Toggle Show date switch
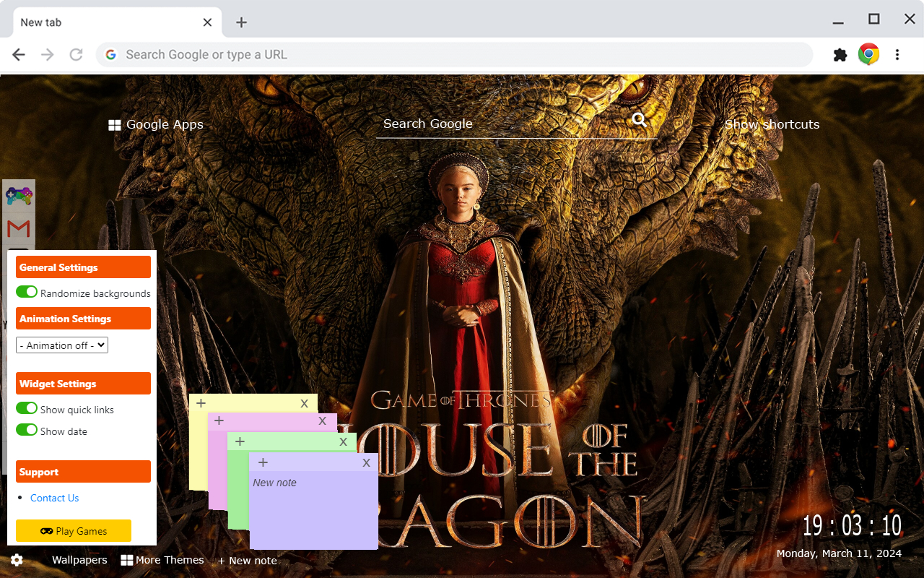 [27, 430]
